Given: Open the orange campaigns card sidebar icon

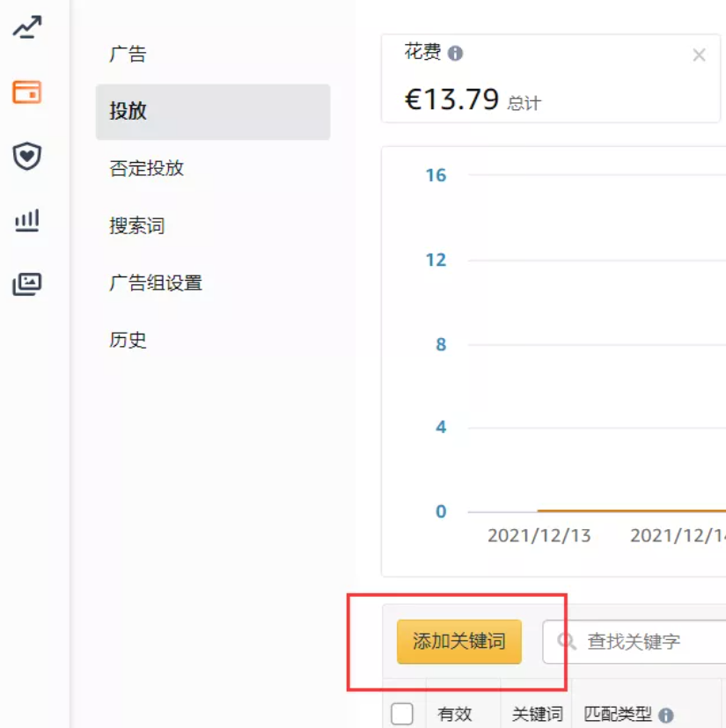Looking at the screenshot, I should pyautogui.click(x=27, y=92).
